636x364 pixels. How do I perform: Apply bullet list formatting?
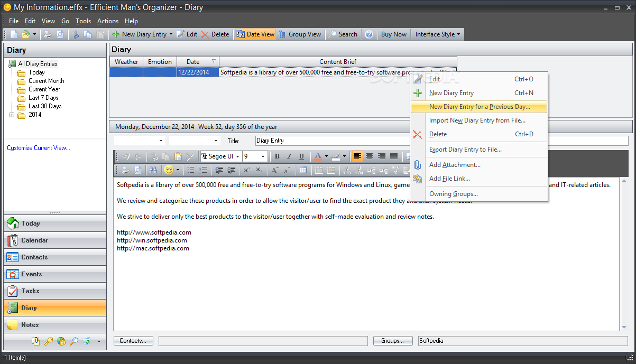pyautogui.click(x=191, y=170)
